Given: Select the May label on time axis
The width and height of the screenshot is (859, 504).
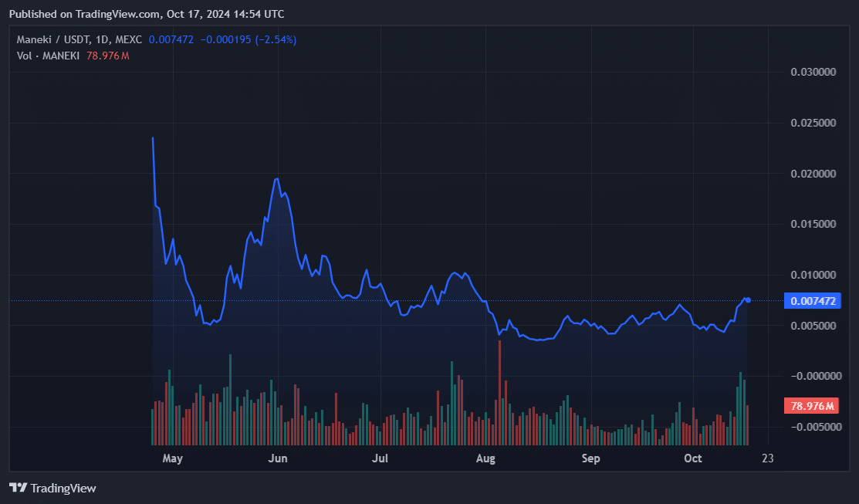Looking at the screenshot, I should (x=173, y=458).
